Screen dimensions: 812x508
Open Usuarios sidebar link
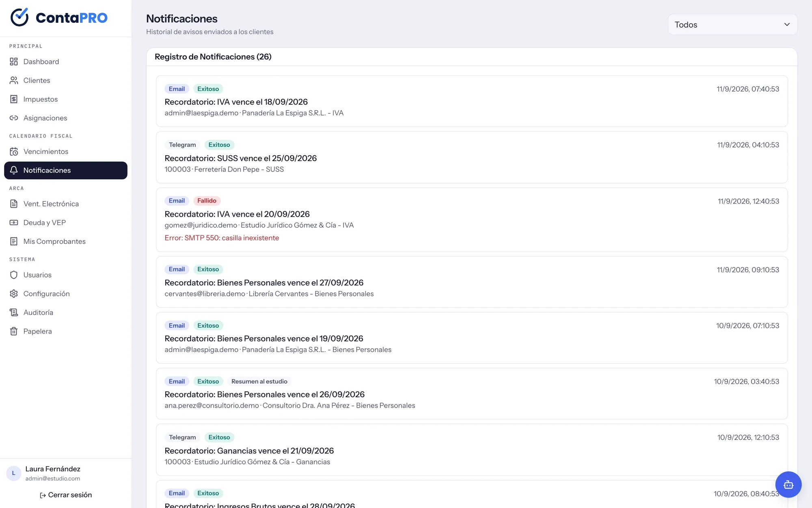[x=66, y=275]
